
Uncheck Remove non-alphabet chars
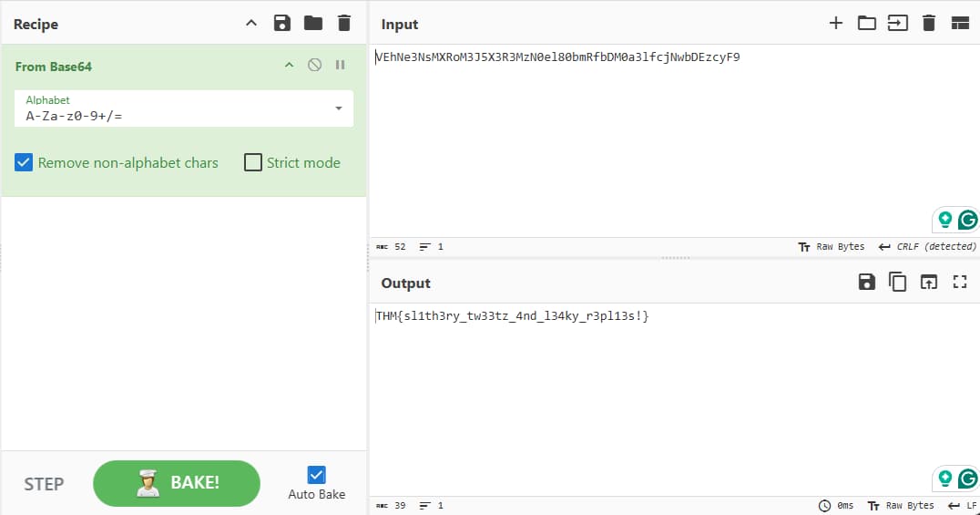pyautogui.click(x=25, y=163)
